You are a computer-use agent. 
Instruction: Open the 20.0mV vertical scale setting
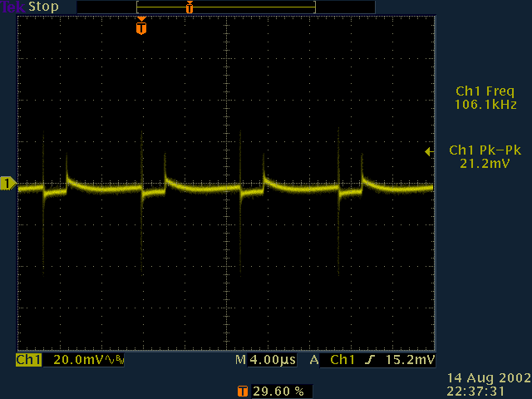77,361
